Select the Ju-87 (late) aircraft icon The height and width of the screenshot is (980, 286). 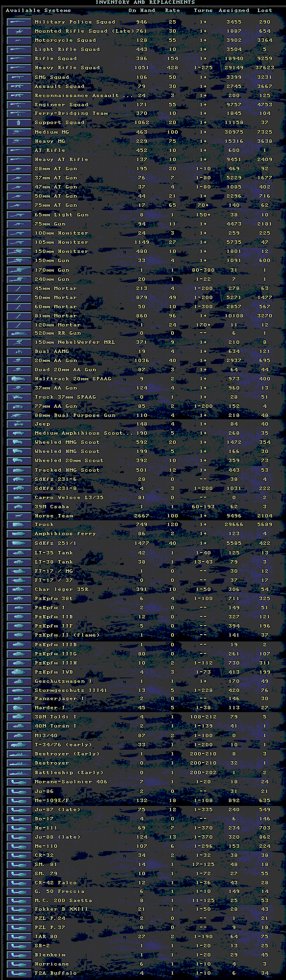pos(19,810)
